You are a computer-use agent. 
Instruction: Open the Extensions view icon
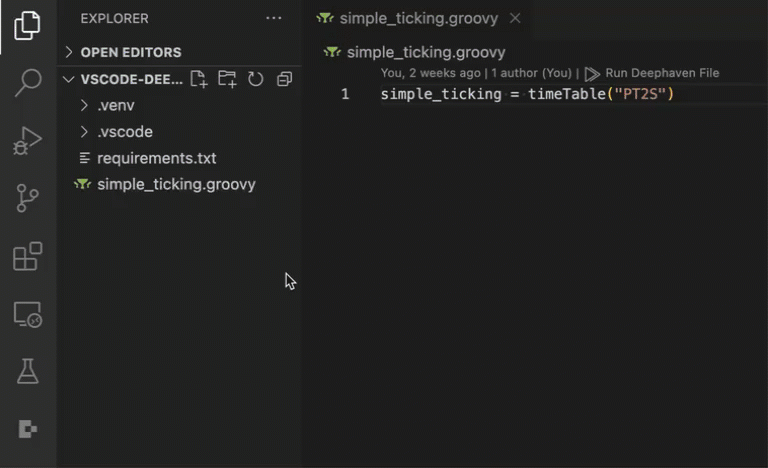pyautogui.click(x=28, y=256)
